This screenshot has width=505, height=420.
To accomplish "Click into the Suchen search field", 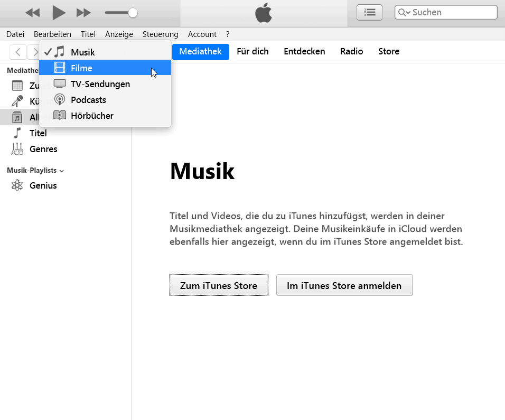I will pos(446,12).
